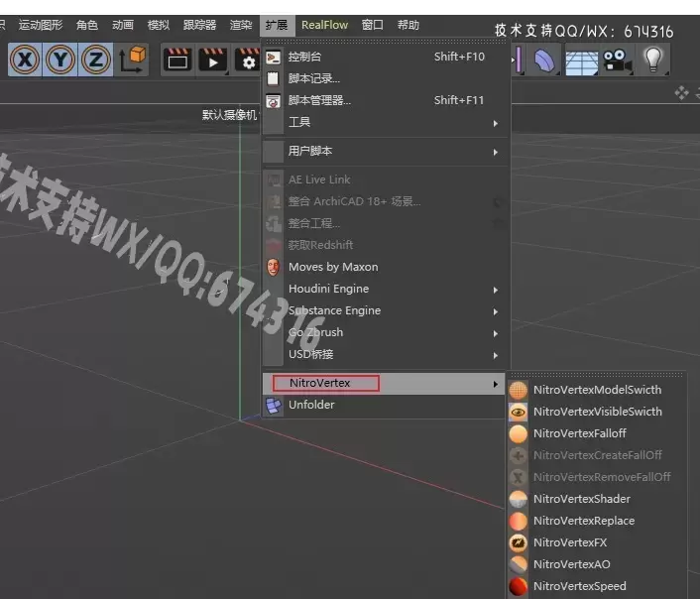Select Unfolder menu entry
The height and width of the screenshot is (599, 700).
[384, 406]
